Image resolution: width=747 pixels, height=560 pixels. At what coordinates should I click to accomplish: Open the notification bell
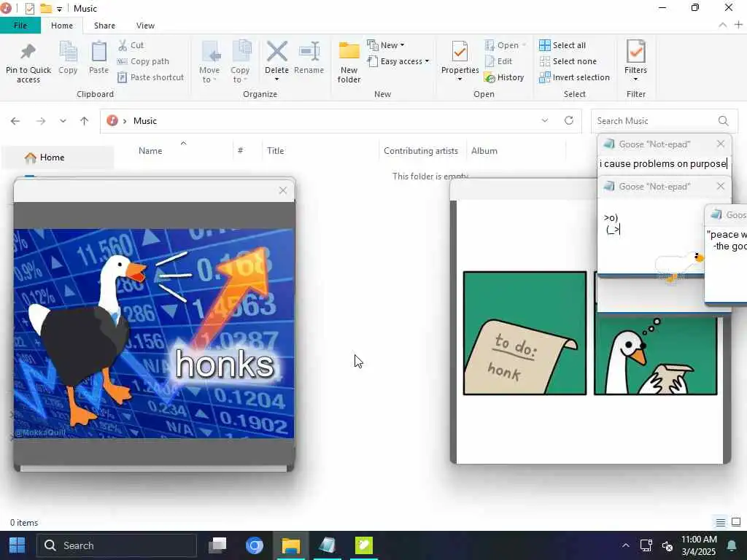[732, 545]
